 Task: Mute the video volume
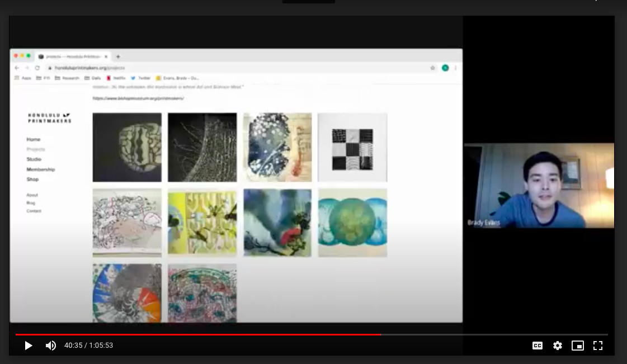51,346
